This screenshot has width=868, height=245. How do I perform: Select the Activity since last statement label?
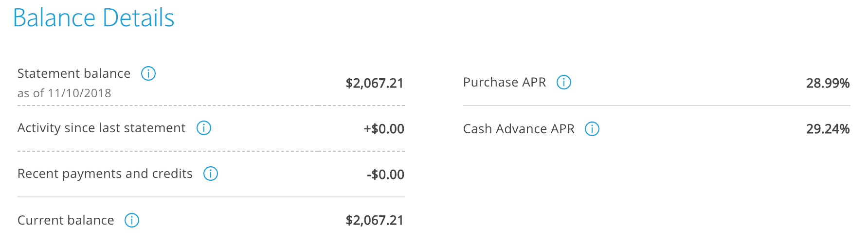101,128
